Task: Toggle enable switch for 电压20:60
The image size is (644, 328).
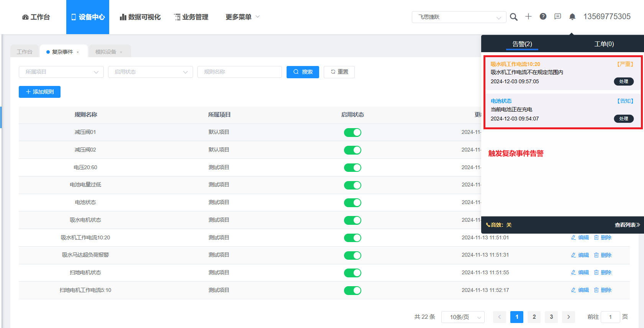Action: click(x=352, y=168)
